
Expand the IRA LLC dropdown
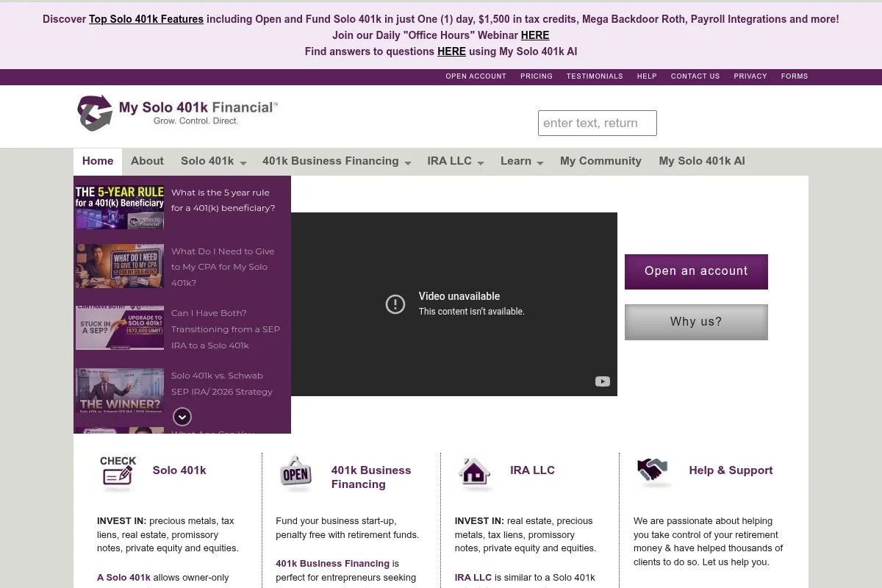coord(455,161)
